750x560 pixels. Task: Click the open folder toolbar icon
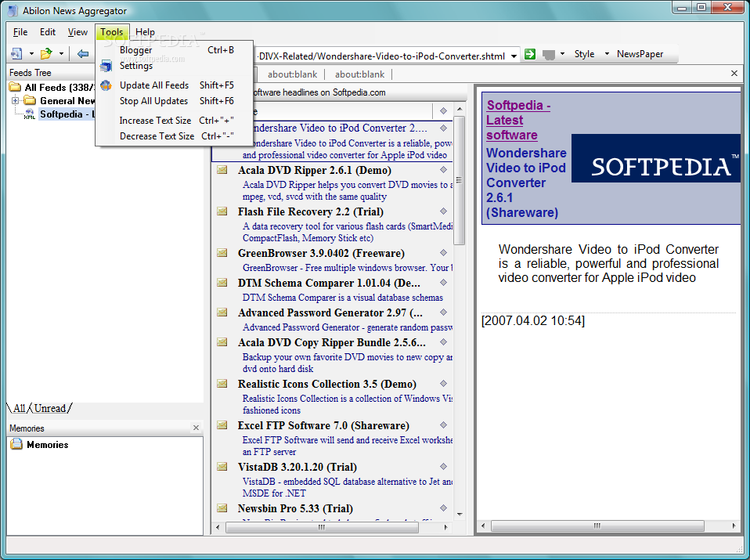click(x=46, y=53)
